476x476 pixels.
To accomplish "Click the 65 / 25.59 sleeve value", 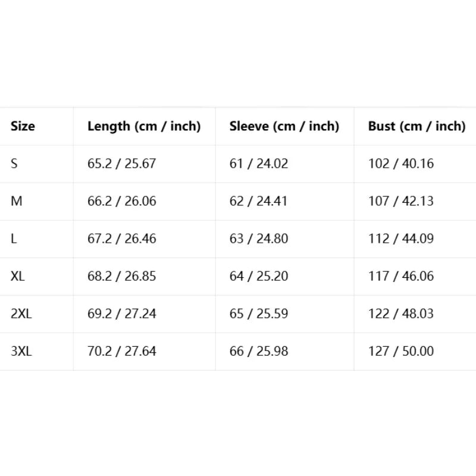I will [259, 314].
